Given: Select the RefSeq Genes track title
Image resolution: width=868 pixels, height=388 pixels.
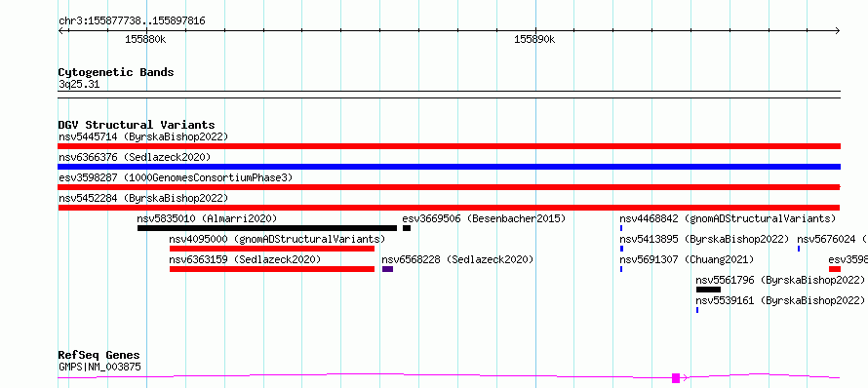Looking at the screenshot, I should [x=99, y=356].
